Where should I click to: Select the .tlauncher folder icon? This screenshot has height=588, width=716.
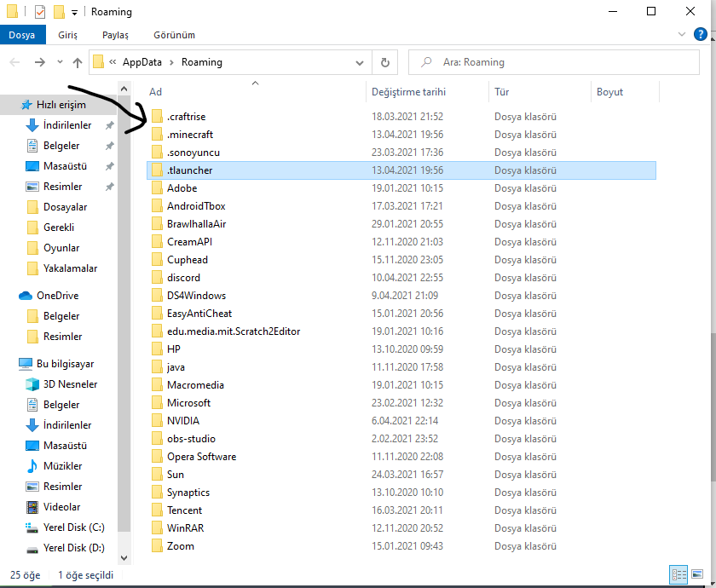coord(157,170)
